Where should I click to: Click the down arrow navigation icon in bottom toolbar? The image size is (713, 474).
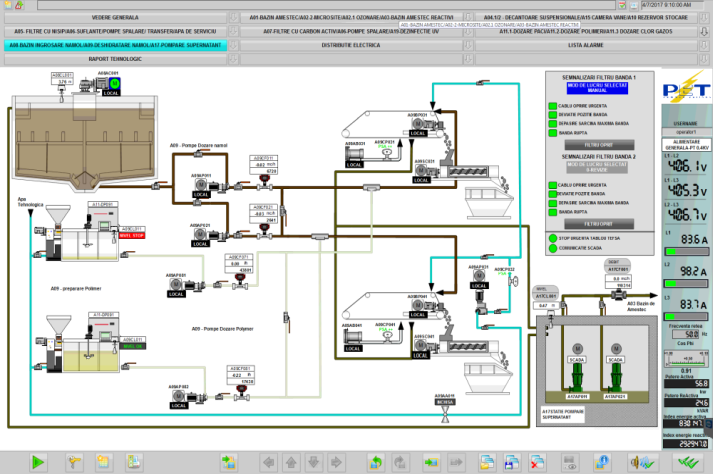pyautogui.click(x=313, y=463)
